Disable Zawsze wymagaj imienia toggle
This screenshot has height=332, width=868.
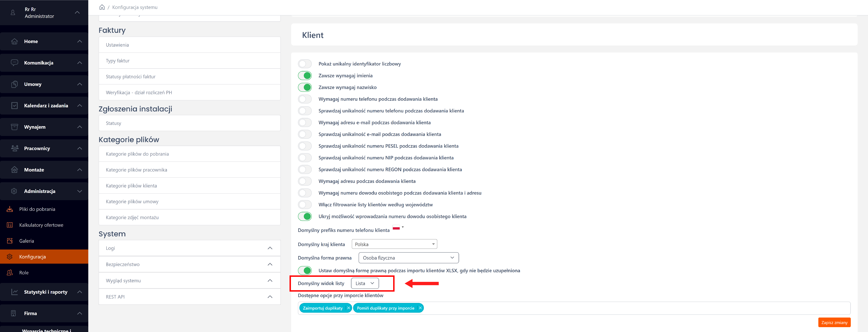coord(305,76)
